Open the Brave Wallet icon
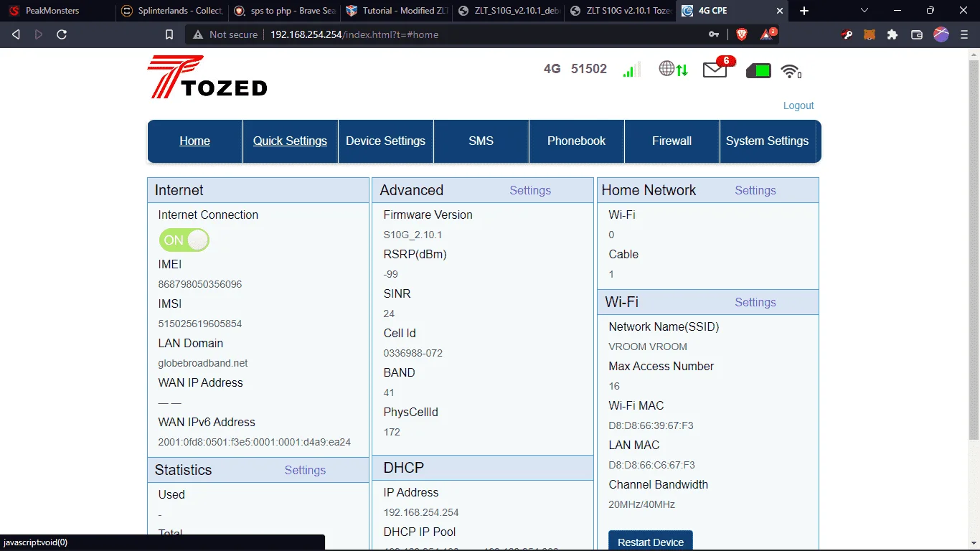 click(x=916, y=34)
